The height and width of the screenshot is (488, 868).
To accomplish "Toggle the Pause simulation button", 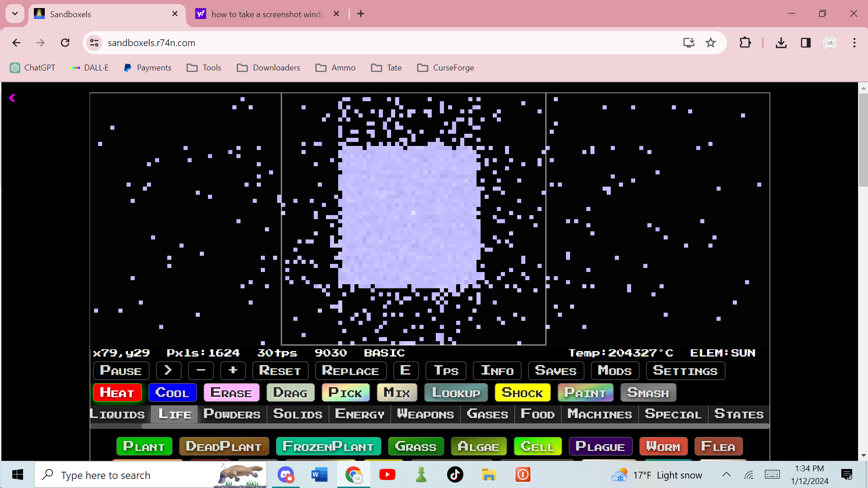I will [121, 371].
